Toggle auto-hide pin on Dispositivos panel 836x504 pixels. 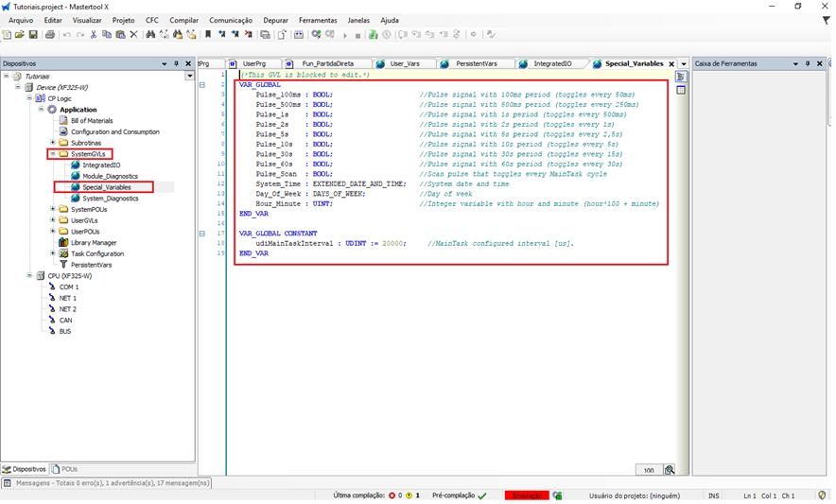pos(176,63)
